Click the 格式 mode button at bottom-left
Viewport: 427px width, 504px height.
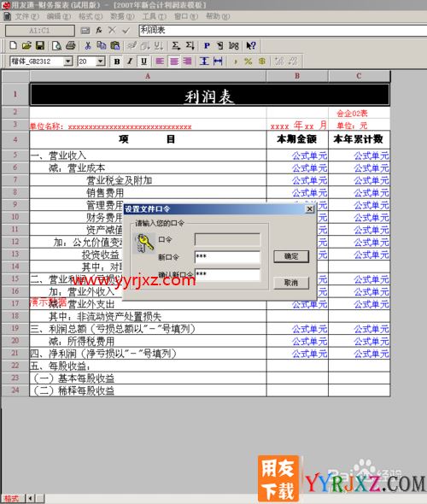[x=12, y=499]
